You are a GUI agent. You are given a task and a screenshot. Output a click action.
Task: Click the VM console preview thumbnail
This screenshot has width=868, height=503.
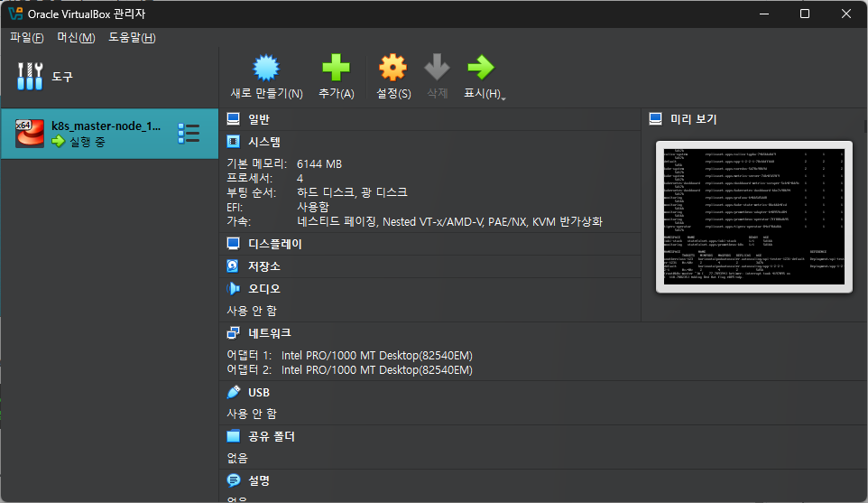754,217
